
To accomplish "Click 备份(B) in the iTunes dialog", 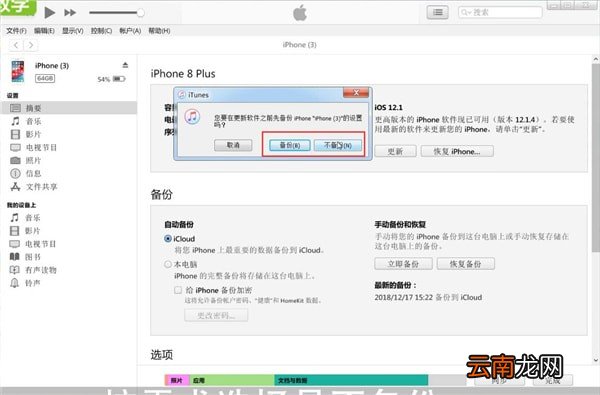I will [290, 145].
